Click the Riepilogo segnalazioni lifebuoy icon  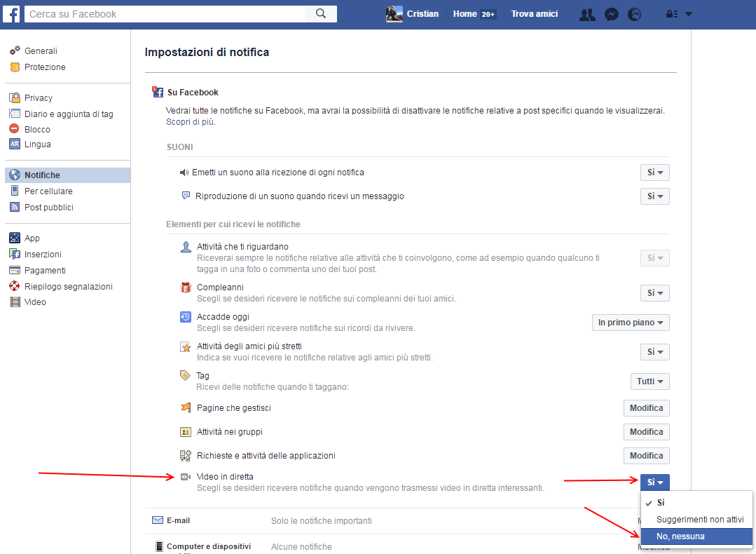[x=15, y=286]
